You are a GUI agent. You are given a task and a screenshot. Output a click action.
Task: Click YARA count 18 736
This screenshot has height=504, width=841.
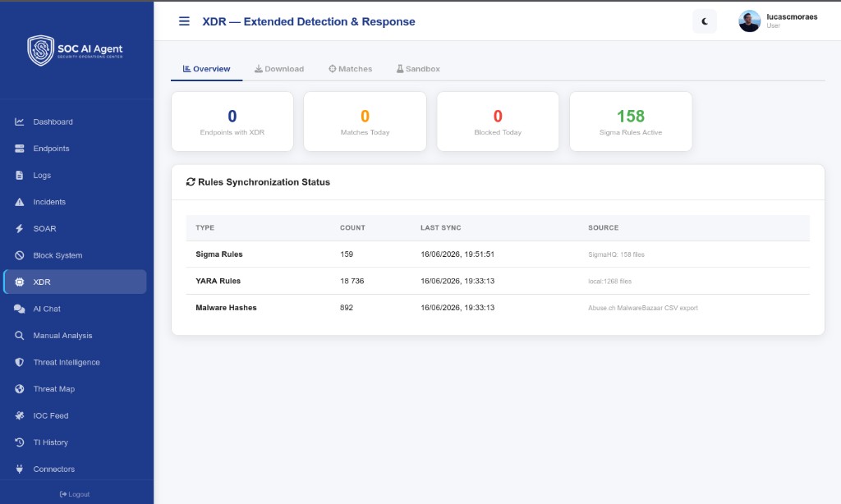(352, 281)
